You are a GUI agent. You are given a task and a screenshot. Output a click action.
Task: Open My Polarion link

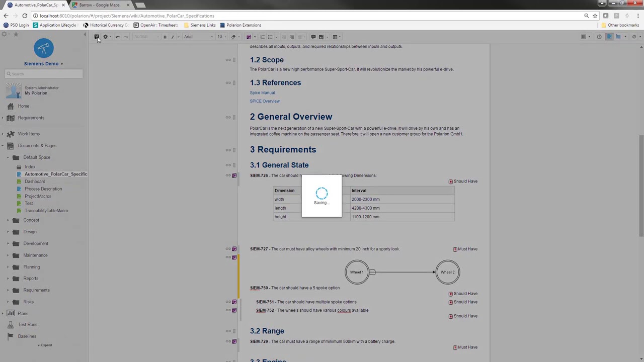pos(36,93)
